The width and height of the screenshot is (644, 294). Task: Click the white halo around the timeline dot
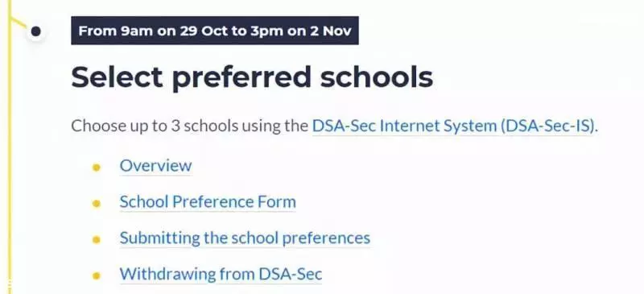coord(35,31)
